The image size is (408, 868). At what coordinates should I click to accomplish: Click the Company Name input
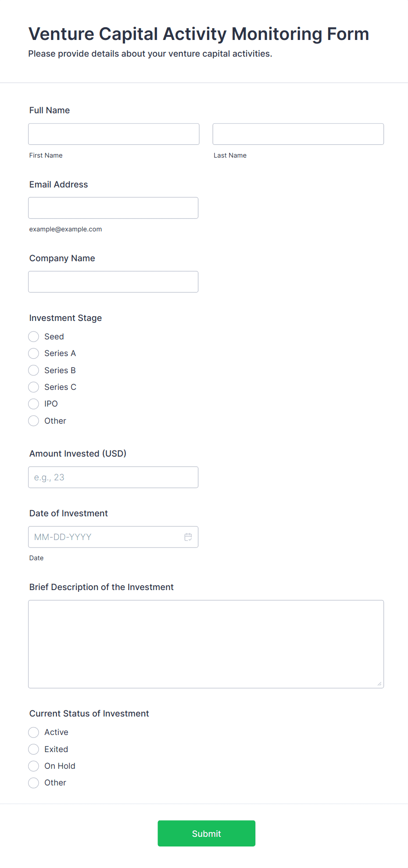[113, 282]
